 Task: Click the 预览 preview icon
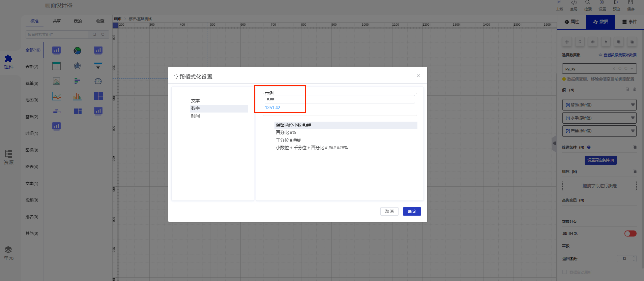(616, 5)
